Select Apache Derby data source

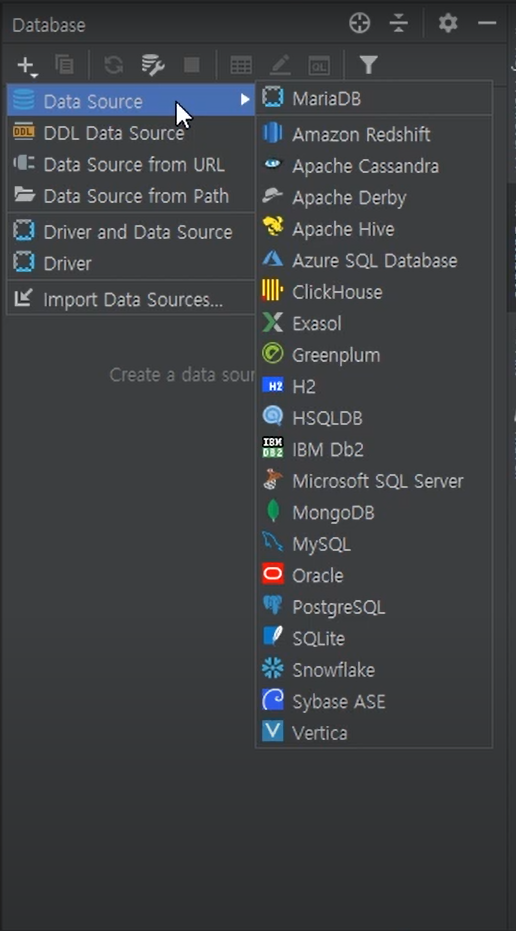pos(373,197)
